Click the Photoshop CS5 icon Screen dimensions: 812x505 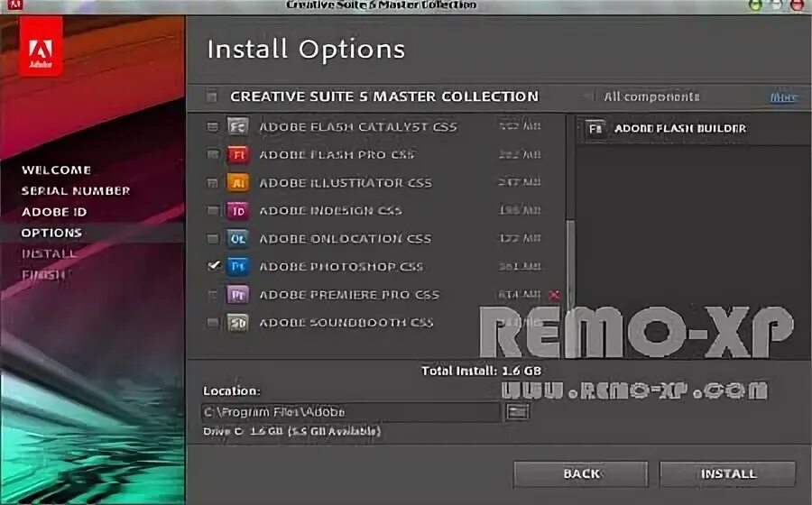point(237,266)
